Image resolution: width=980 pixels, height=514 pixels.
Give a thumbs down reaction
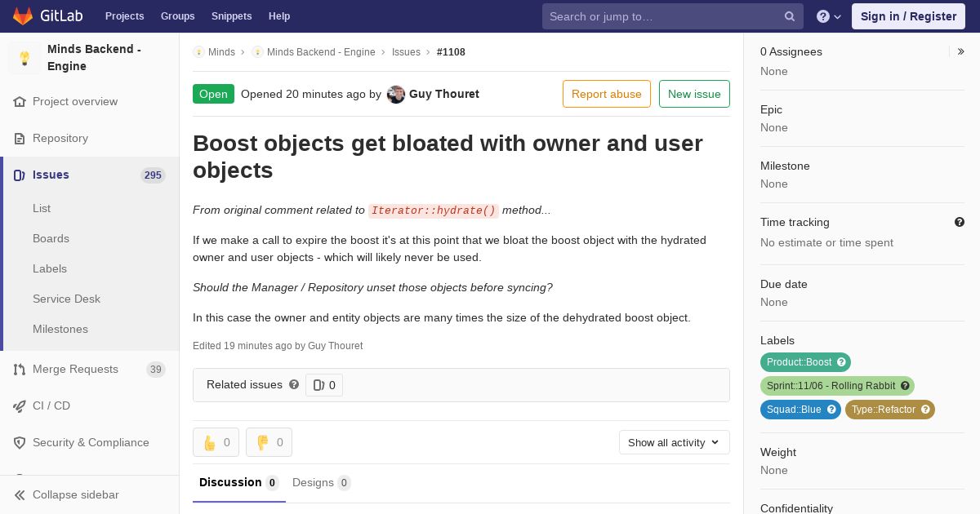pyautogui.click(x=269, y=442)
